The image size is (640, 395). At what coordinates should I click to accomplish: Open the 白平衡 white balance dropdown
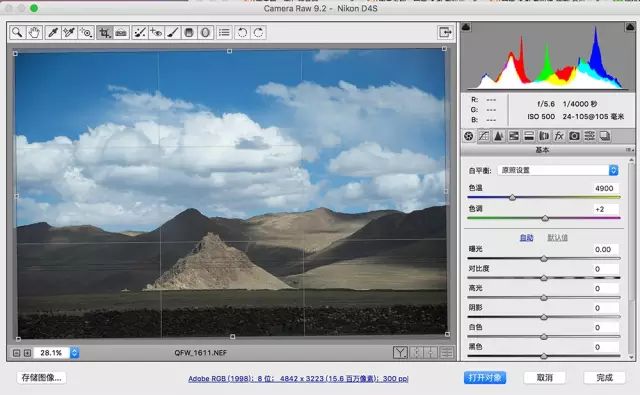pos(558,170)
